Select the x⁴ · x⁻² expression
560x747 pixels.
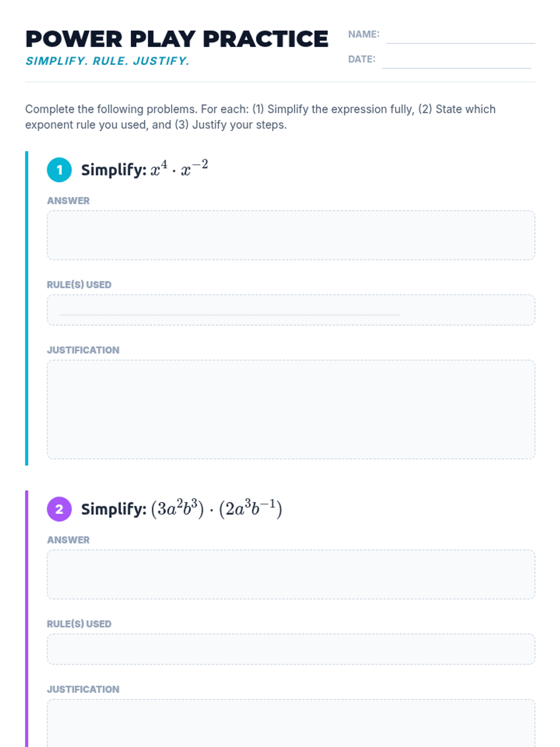click(179, 169)
